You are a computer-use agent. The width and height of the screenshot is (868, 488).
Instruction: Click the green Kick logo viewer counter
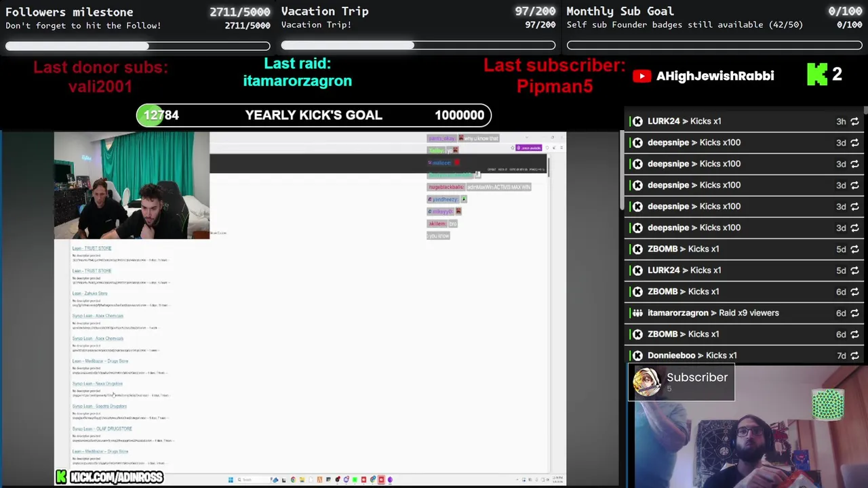coord(817,75)
